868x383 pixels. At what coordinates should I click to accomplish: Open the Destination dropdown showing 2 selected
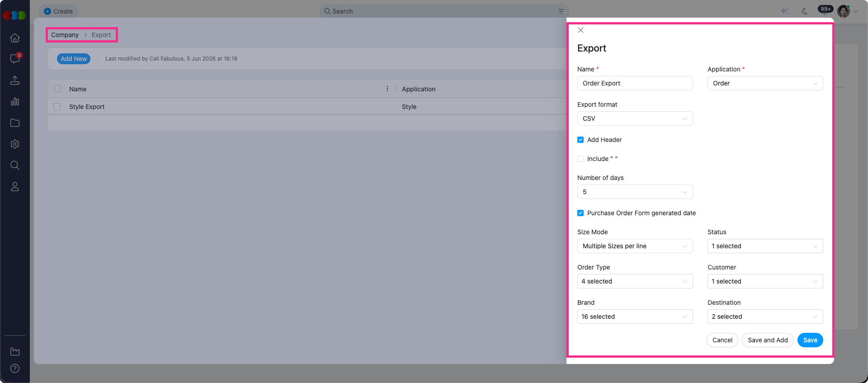coord(765,317)
